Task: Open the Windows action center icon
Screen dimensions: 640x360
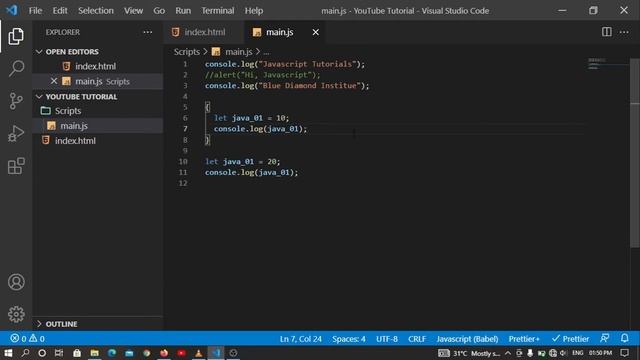Action: pyautogui.click(x=624, y=353)
